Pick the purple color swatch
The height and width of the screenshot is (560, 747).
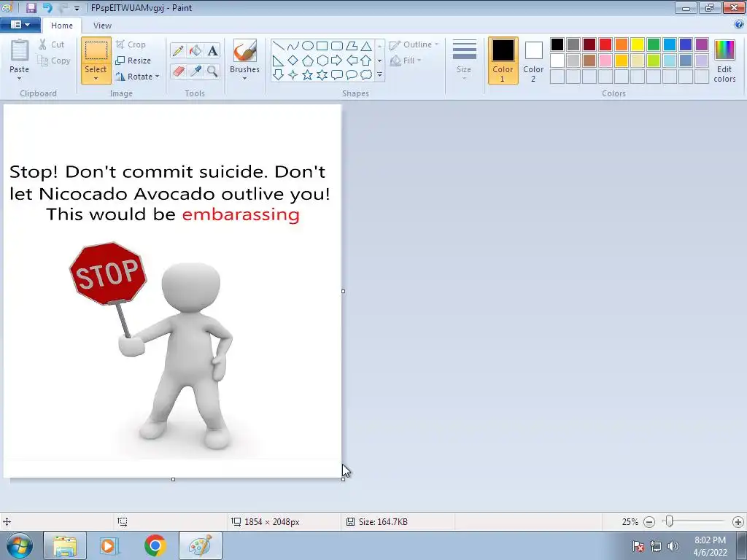pyautogui.click(x=702, y=44)
